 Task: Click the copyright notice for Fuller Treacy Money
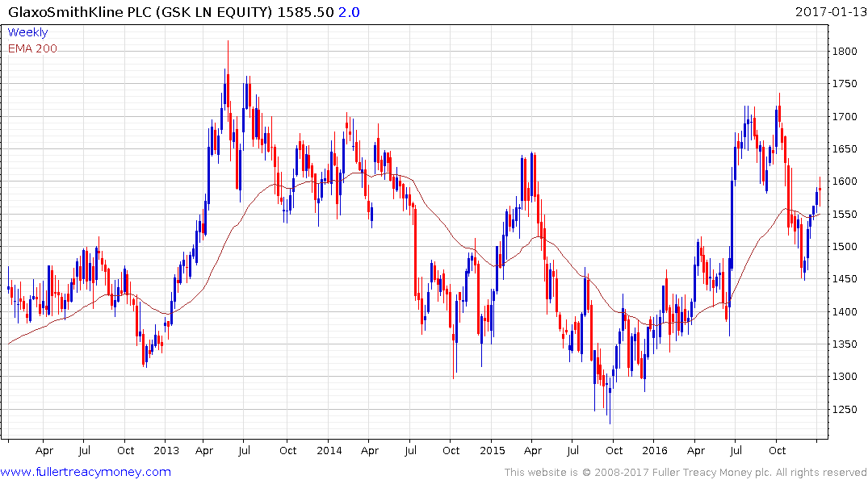686,473
